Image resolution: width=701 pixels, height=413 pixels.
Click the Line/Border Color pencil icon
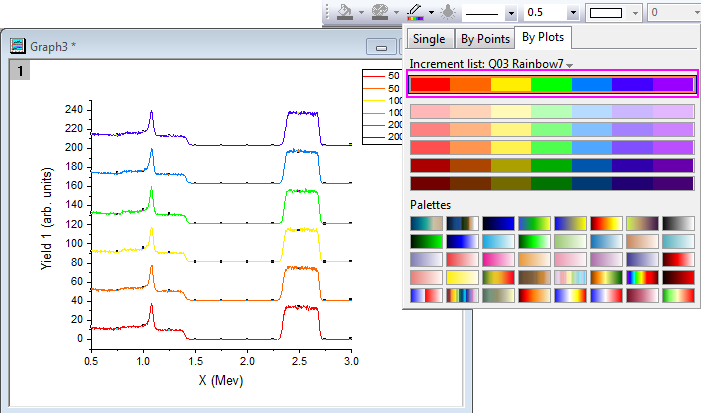pos(415,12)
